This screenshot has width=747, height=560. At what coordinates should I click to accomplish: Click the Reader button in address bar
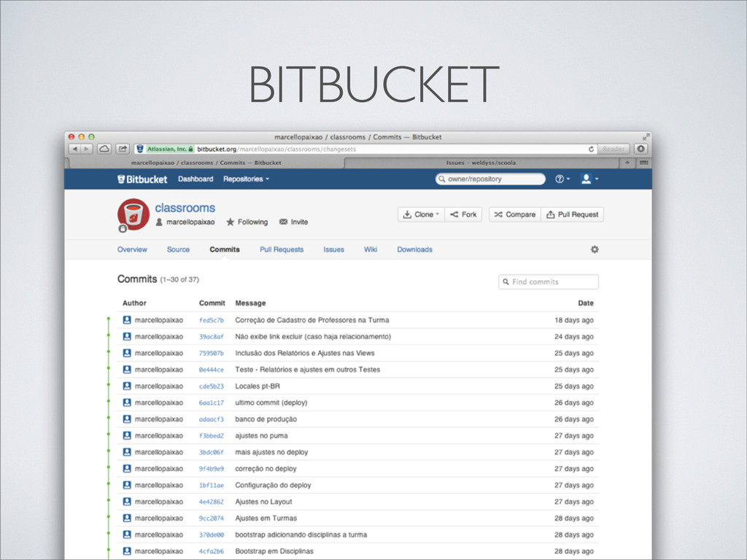613,149
